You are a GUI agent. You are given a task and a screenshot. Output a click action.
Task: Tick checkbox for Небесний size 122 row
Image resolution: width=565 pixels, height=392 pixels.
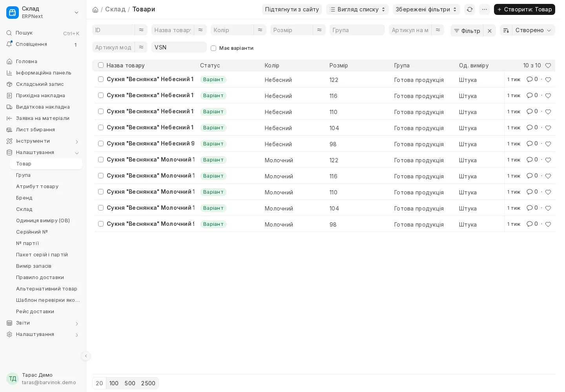(x=101, y=79)
